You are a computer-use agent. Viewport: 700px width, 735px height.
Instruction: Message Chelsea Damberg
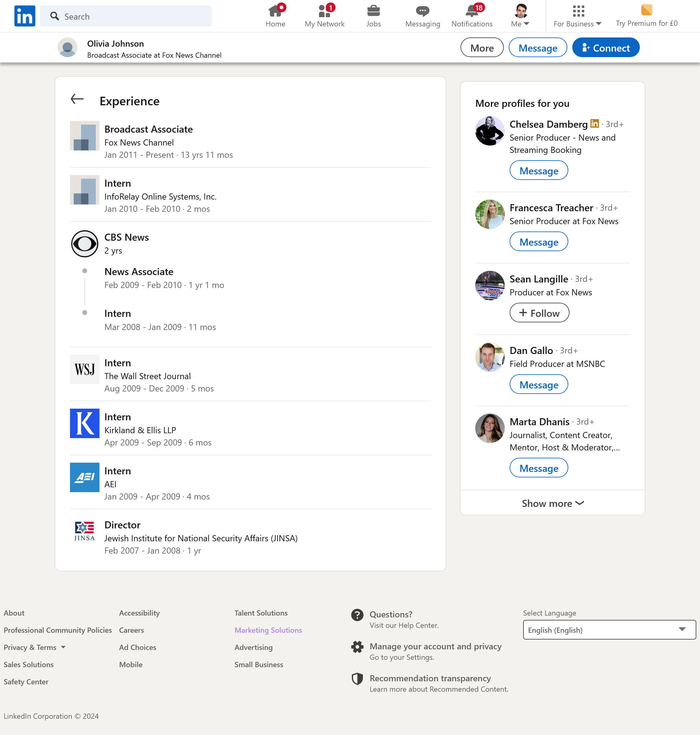[x=539, y=170]
